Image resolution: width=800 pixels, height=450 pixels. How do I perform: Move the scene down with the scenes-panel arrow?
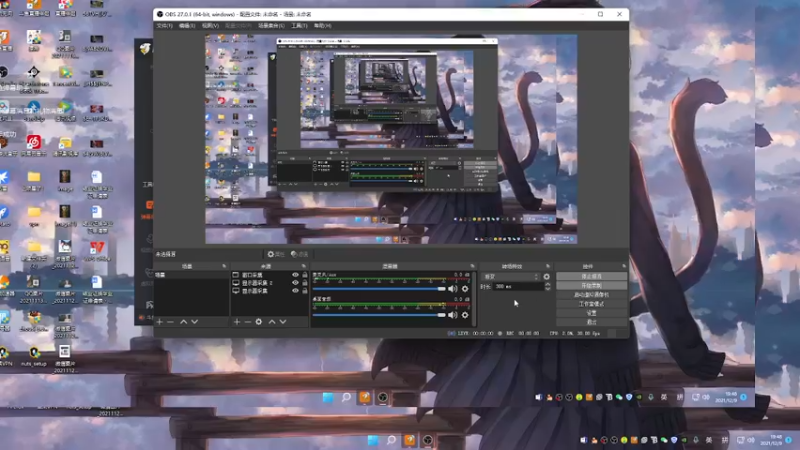click(x=194, y=322)
